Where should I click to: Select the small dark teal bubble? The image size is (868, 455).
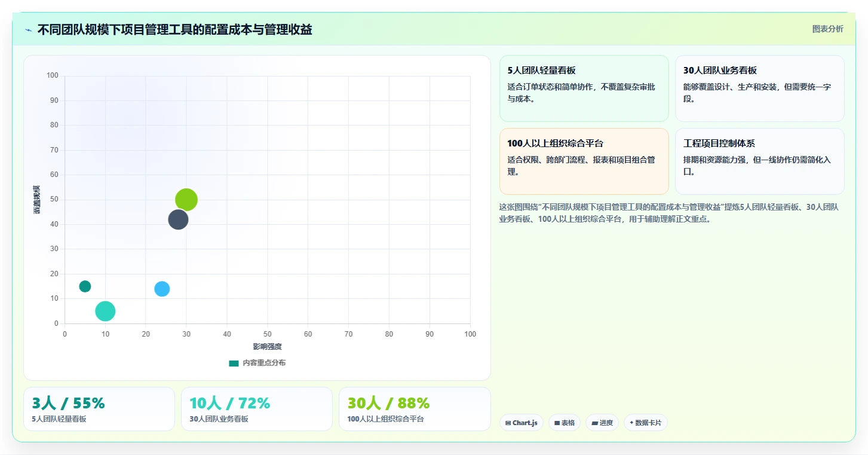click(85, 286)
